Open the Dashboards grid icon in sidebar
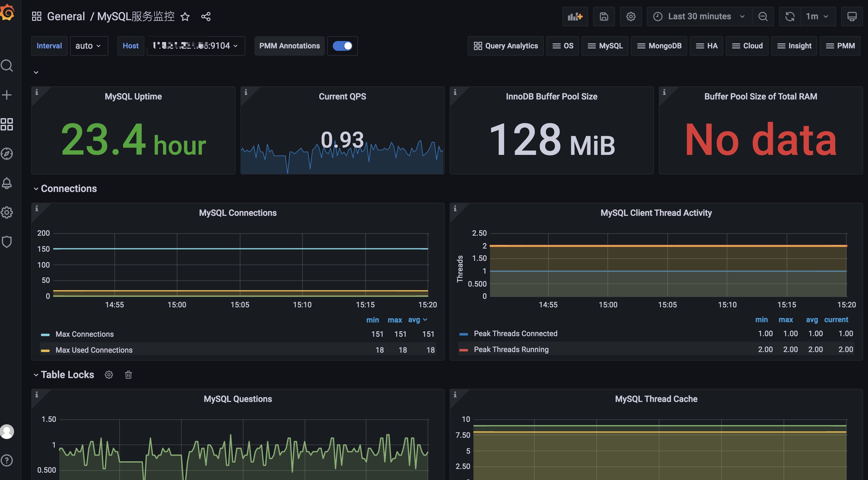 coord(7,124)
